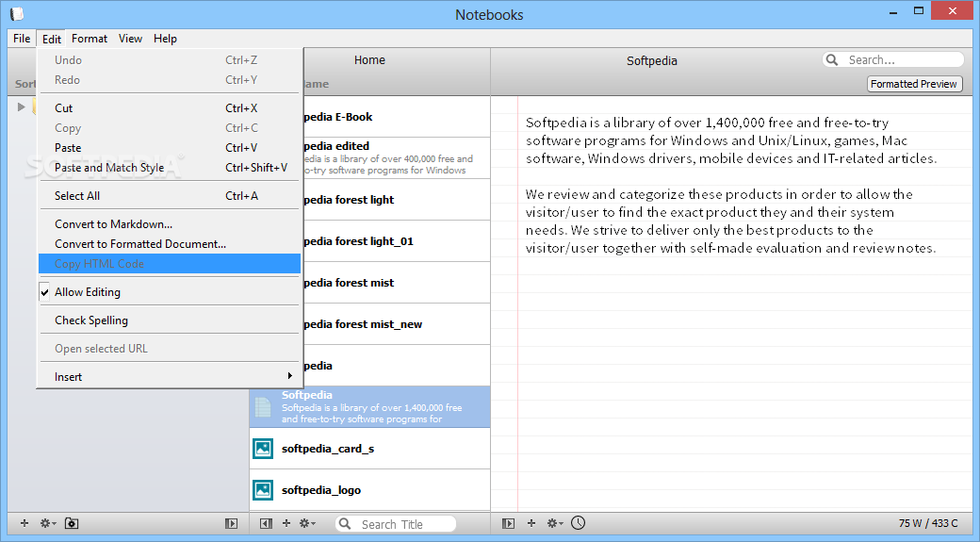Click the Home header of the list
980x542 pixels.
[x=369, y=60]
